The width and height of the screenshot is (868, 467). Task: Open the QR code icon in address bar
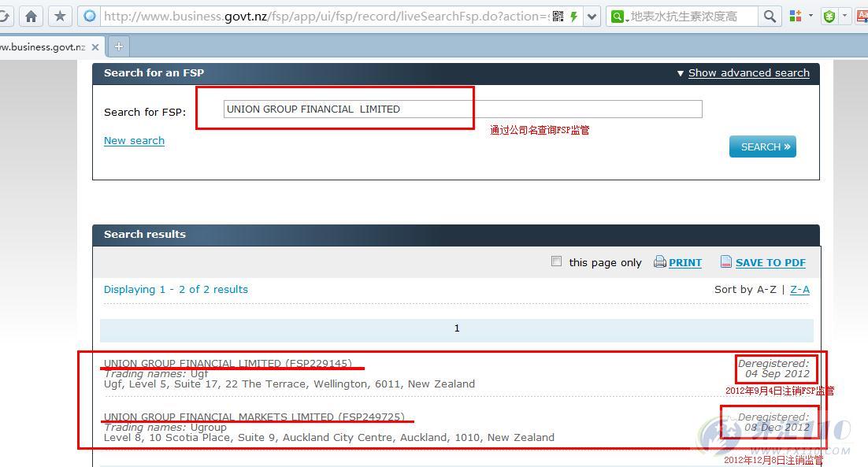558,17
